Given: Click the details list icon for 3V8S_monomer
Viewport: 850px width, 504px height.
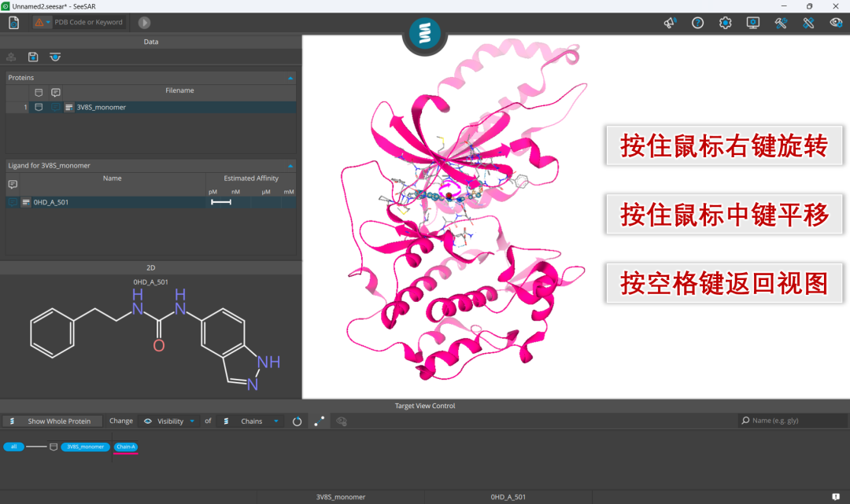Looking at the screenshot, I should pyautogui.click(x=68, y=107).
